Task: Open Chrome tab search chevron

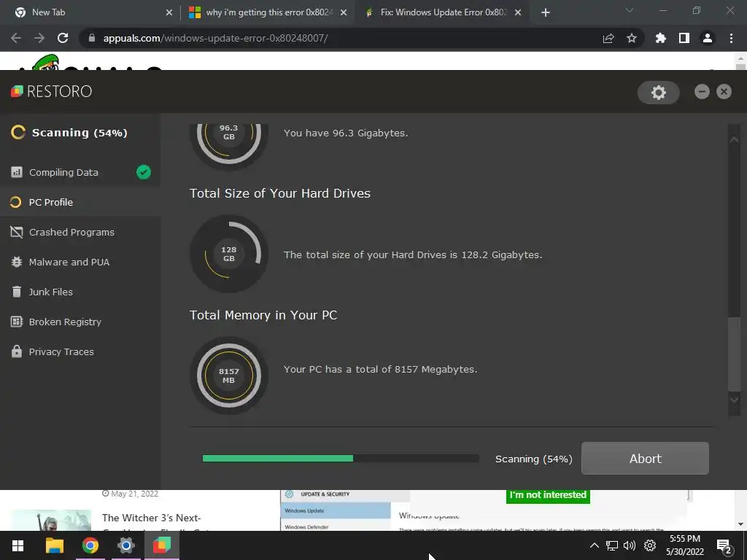Action: click(630, 10)
